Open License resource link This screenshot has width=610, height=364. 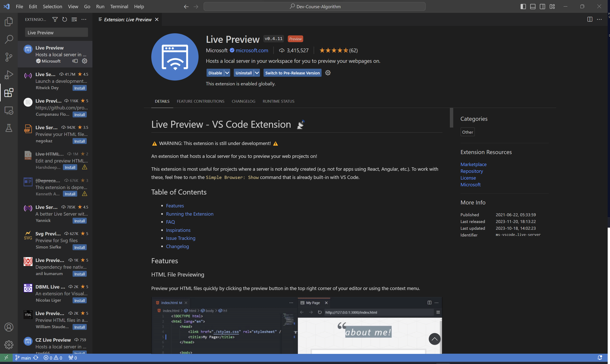(x=468, y=178)
